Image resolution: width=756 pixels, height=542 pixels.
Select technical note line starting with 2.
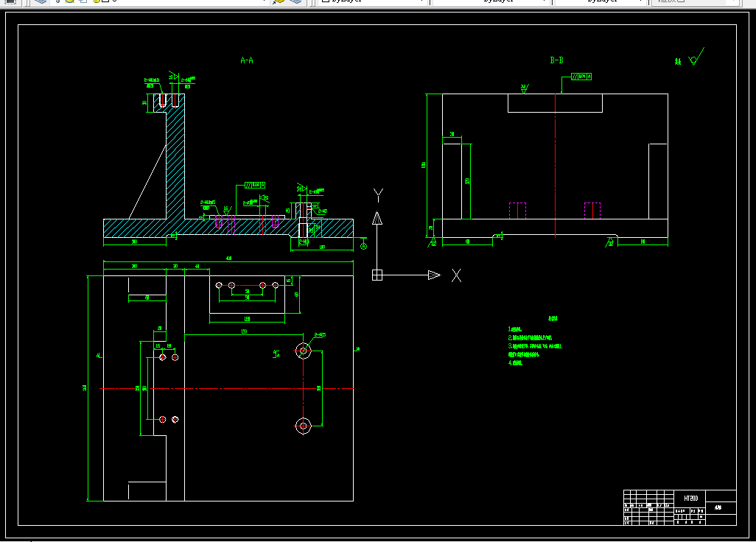(530, 338)
